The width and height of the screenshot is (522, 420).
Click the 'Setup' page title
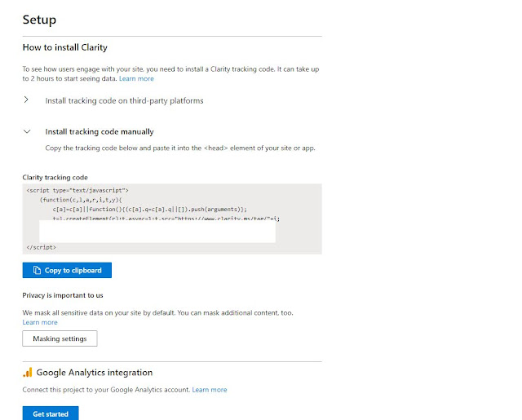point(39,20)
